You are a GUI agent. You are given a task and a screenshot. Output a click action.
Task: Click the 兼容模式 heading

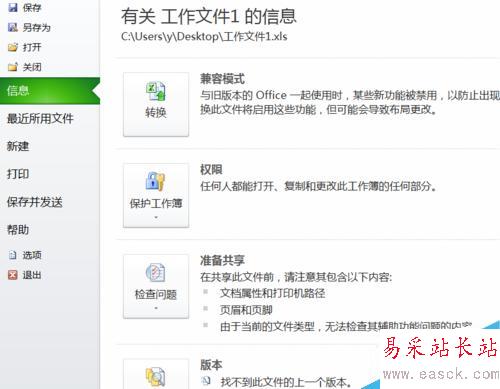(x=222, y=79)
